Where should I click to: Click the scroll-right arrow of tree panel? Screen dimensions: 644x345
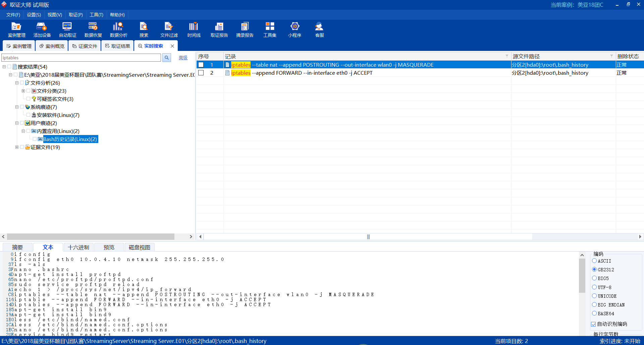click(191, 236)
